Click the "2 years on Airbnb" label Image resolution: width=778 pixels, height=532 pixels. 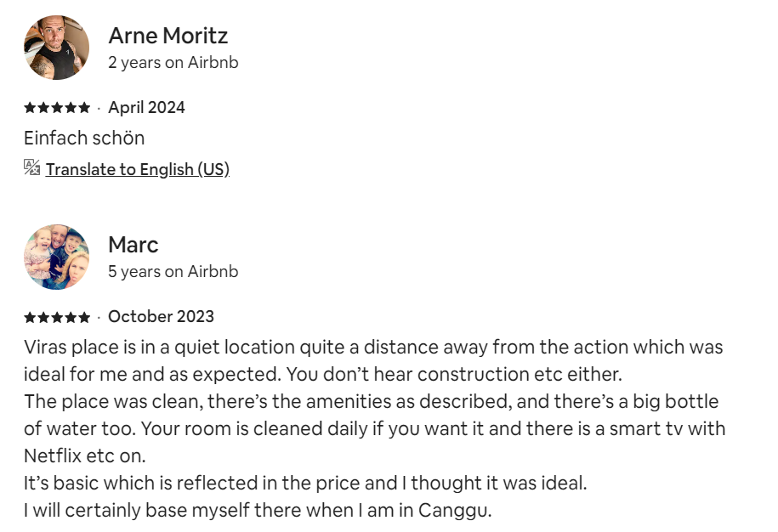pyautogui.click(x=173, y=63)
